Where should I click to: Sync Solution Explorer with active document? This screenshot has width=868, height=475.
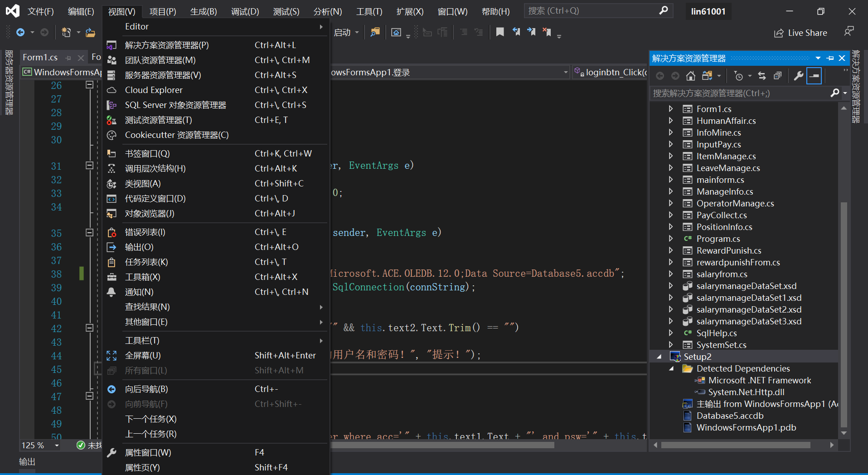tap(763, 76)
